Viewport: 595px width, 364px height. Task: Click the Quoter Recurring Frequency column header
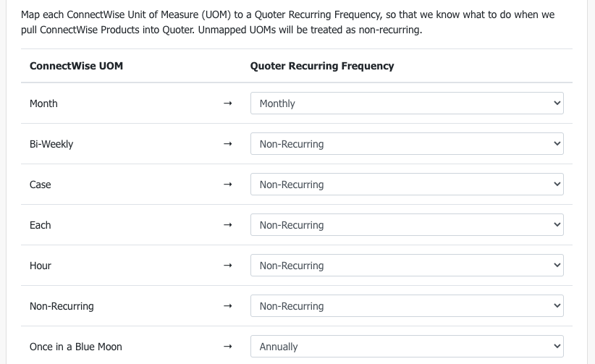(322, 66)
